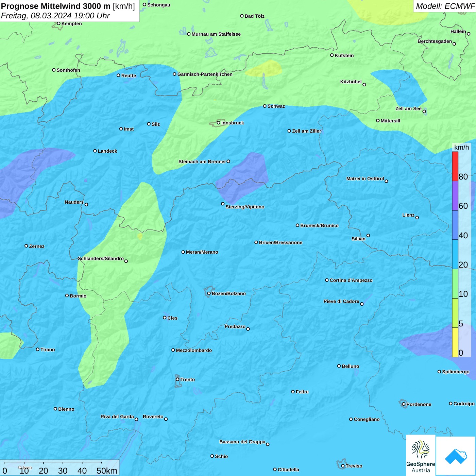Click the Innsbruck city marker
This screenshot has width=476, height=476.
pos(219,123)
